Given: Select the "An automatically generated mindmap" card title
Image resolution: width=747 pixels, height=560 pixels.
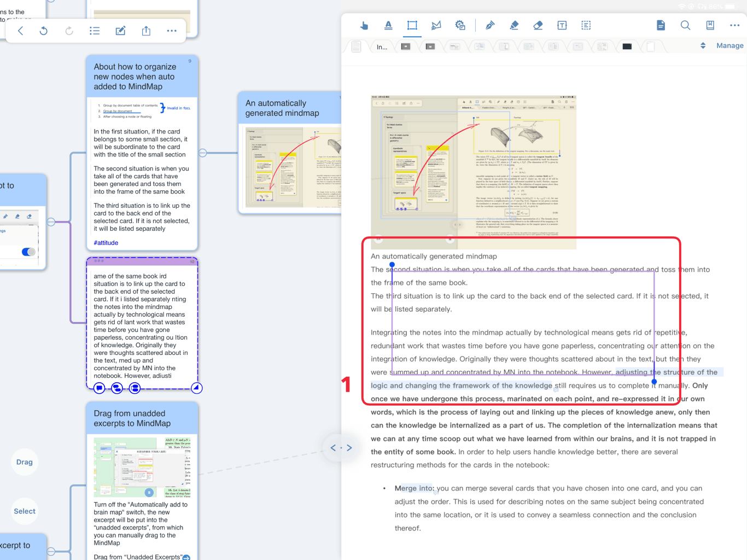Looking at the screenshot, I should [x=282, y=108].
